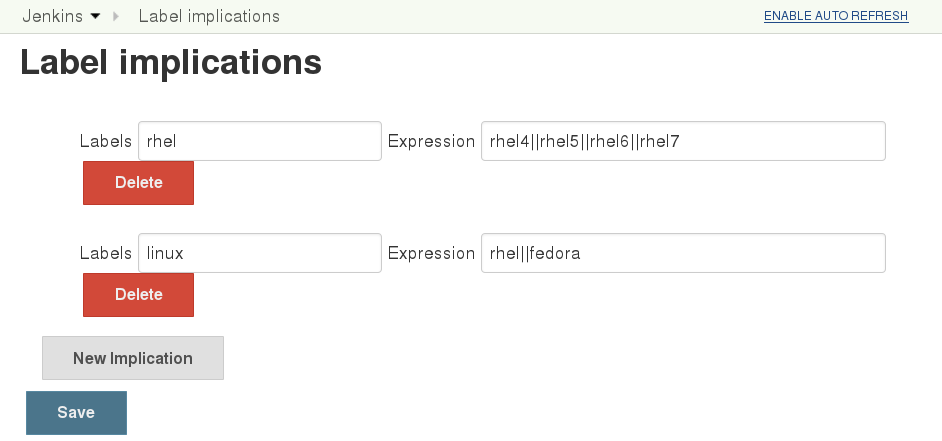Image resolution: width=942 pixels, height=441 pixels.
Task: Save the label implications
Action: click(76, 413)
